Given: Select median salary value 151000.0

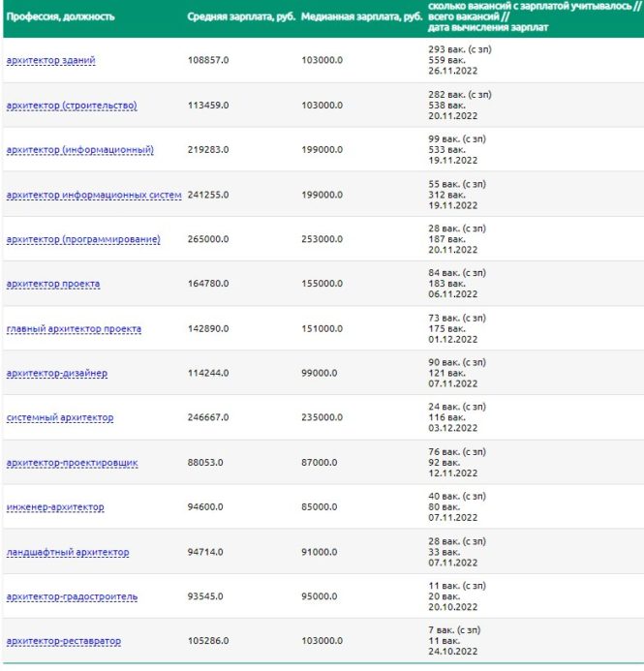Looking at the screenshot, I should 322,328.
